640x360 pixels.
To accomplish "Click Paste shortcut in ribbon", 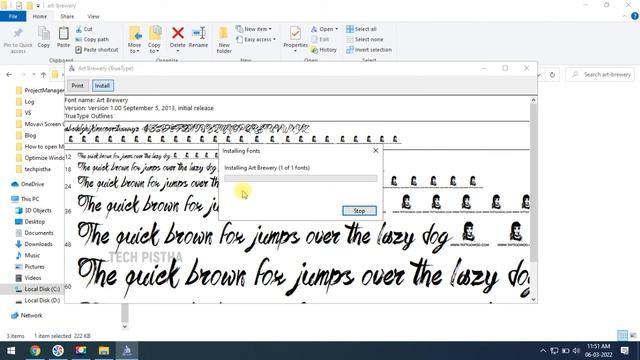I will click(97, 50).
